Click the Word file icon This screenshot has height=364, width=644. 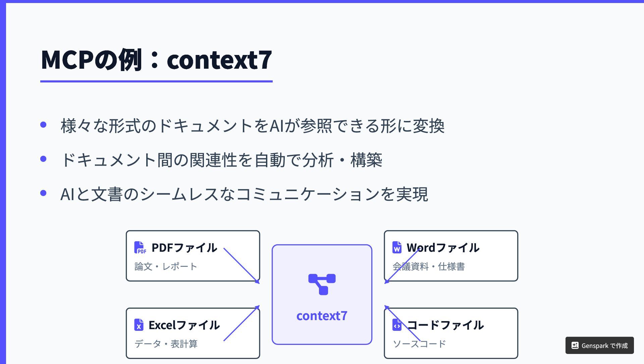pyautogui.click(x=397, y=247)
